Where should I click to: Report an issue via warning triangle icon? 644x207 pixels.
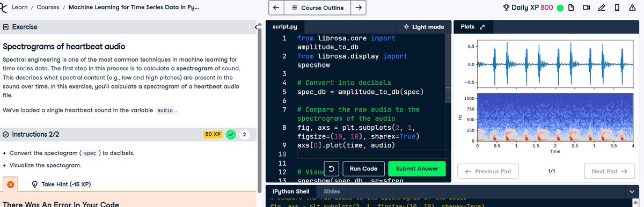click(x=633, y=8)
